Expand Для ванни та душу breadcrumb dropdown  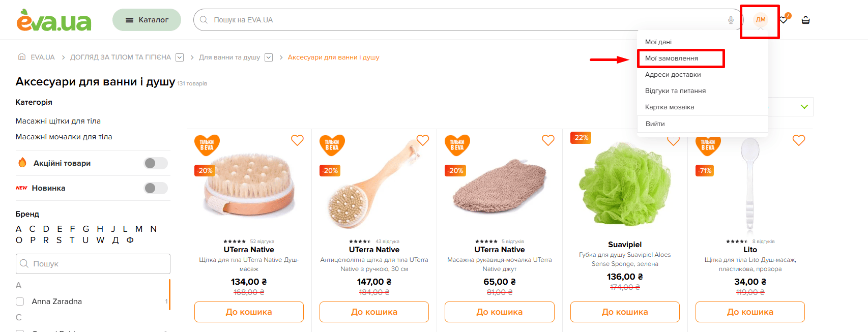269,57
